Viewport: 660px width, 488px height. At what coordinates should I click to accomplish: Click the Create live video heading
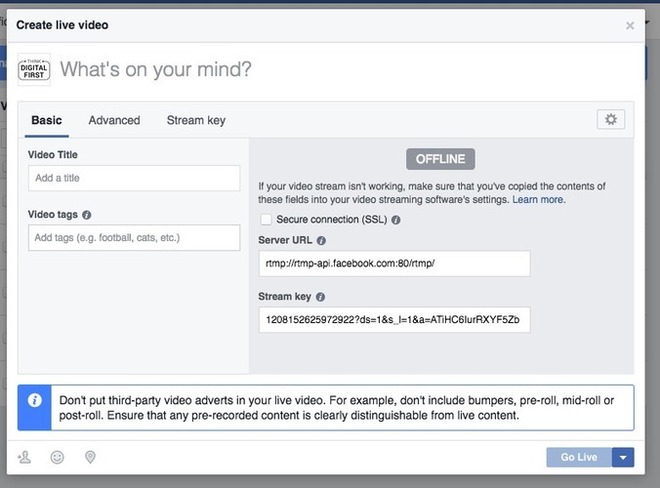coord(62,25)
